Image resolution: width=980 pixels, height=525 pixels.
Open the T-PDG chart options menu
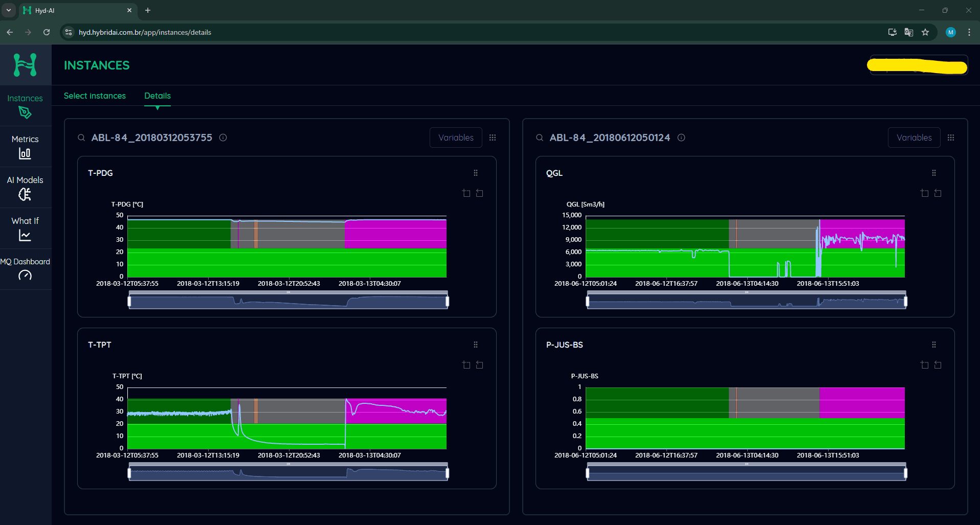pyautogui.click(x=476, y=173)
